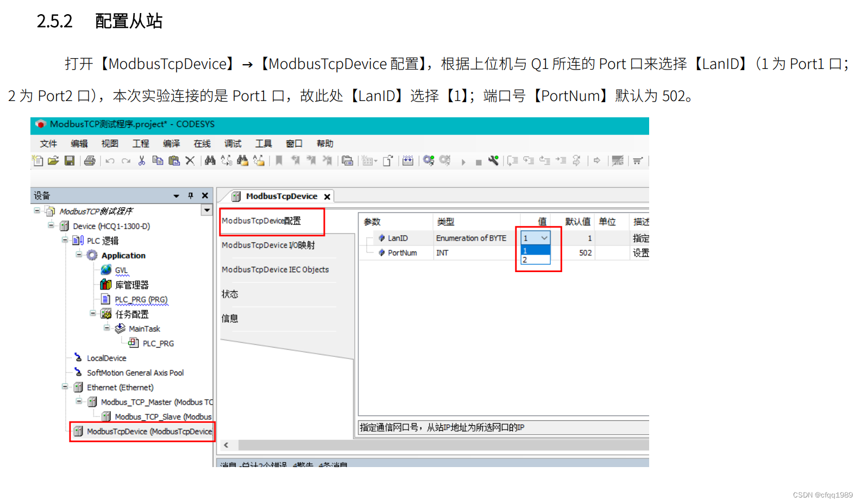Close the 设备 panel

click(205, 196)
